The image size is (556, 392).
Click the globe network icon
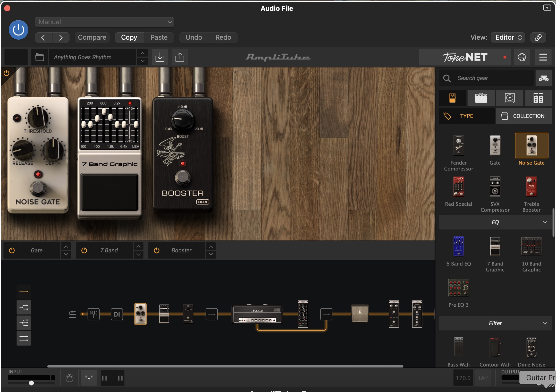[522, 57]
